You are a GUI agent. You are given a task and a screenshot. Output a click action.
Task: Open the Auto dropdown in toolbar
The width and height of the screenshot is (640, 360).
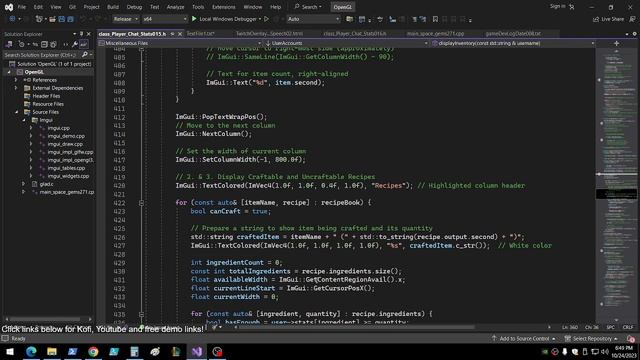[313, 19]
